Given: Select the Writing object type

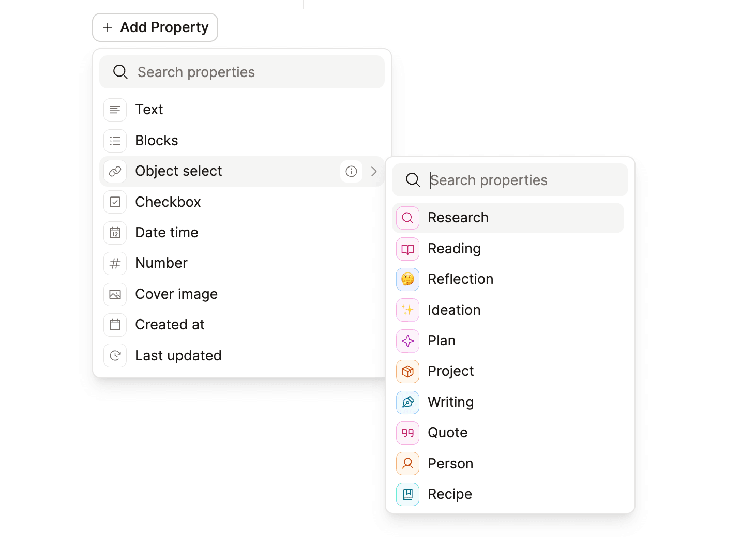Looking at the screenshot, I should pos(450,402).
